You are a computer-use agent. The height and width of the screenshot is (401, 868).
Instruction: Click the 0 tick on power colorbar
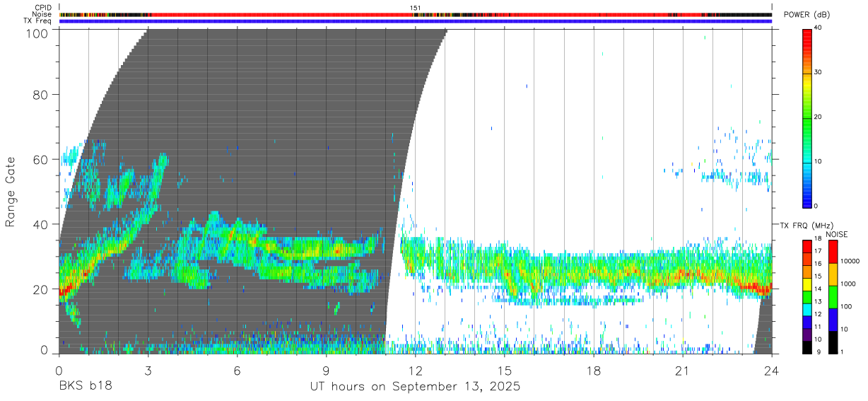[x=816, y=206]
